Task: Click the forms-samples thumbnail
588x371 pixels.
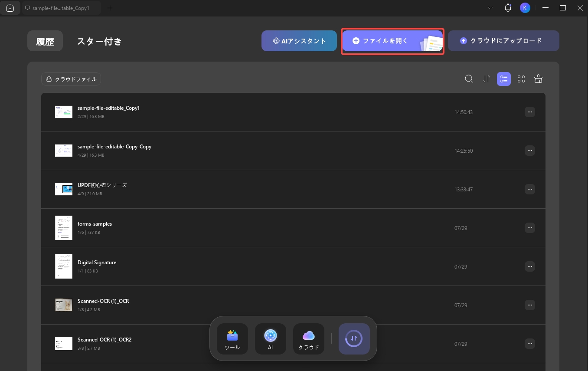Action: tap(64, 228)
